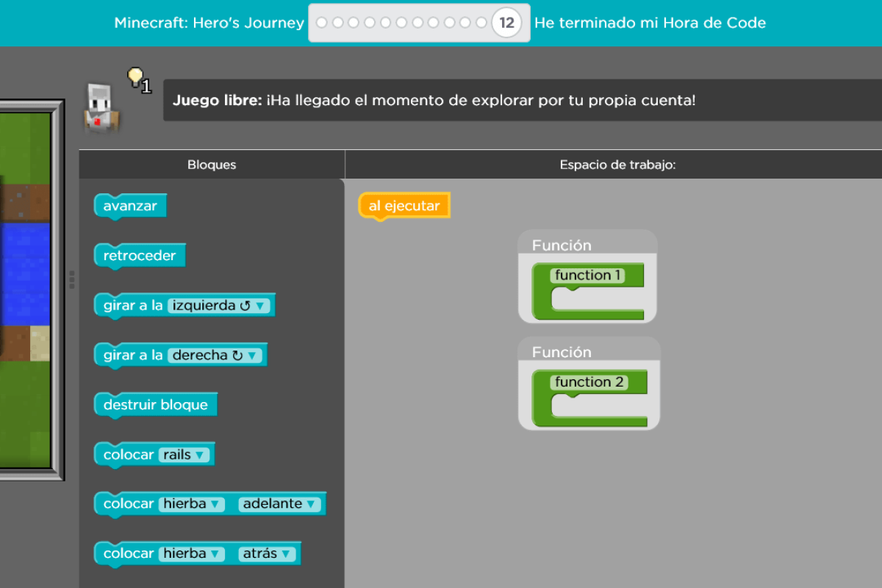
Task: Click the Función header above function 2
Action: click(x=562, y=352)
